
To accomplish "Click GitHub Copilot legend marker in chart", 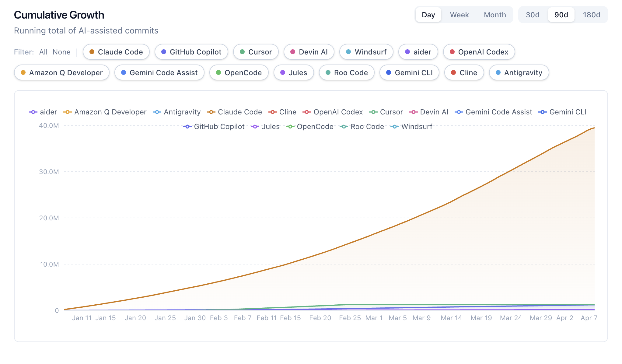I will tap(187, 127).
